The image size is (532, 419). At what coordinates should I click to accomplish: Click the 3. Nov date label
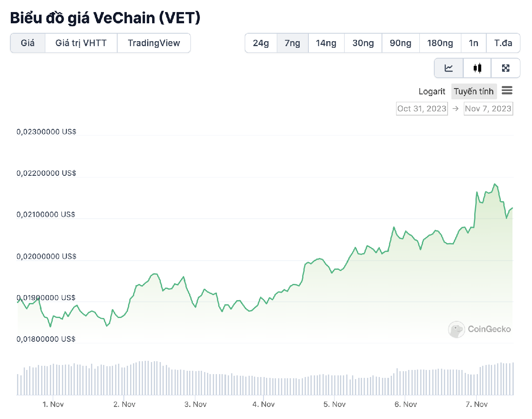[x=195, y=404]
